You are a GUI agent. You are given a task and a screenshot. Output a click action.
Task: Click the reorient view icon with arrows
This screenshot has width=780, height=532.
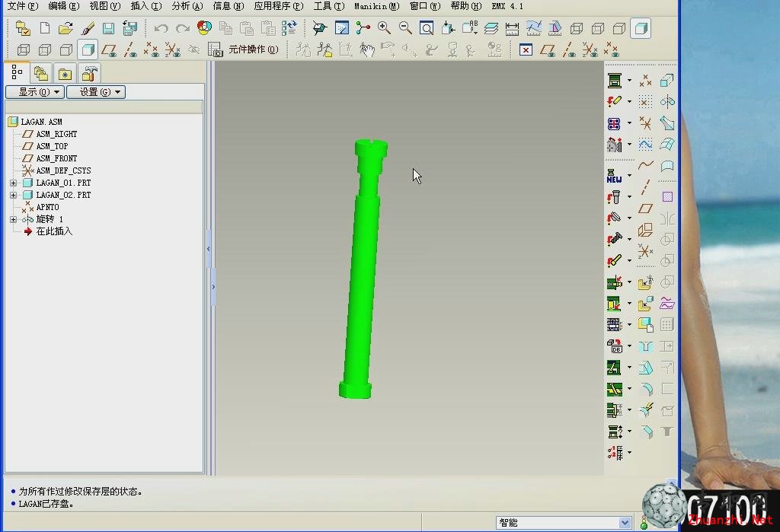click(448, 28)
